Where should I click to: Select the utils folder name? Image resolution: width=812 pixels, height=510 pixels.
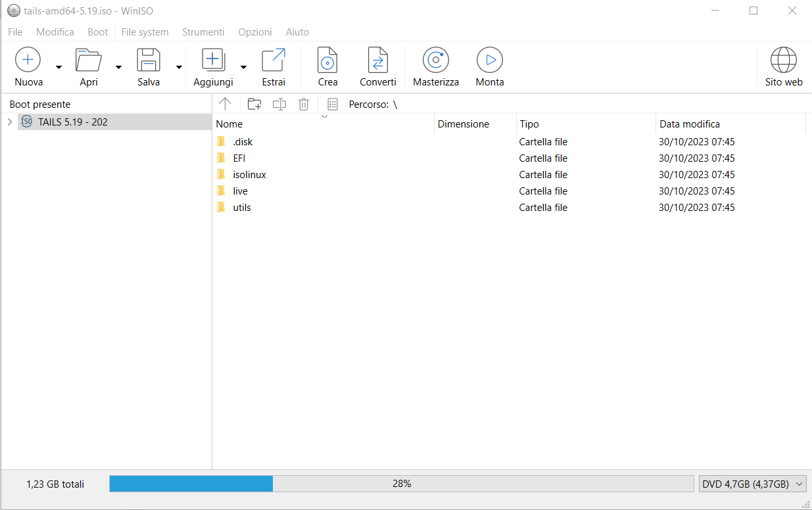[242, 207]
